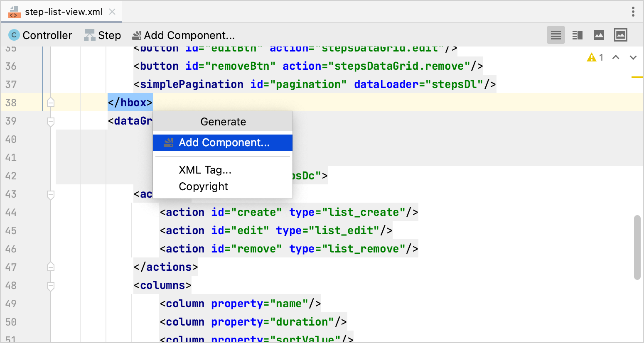Go to previous highlighted problem

(x=616, y=57)
